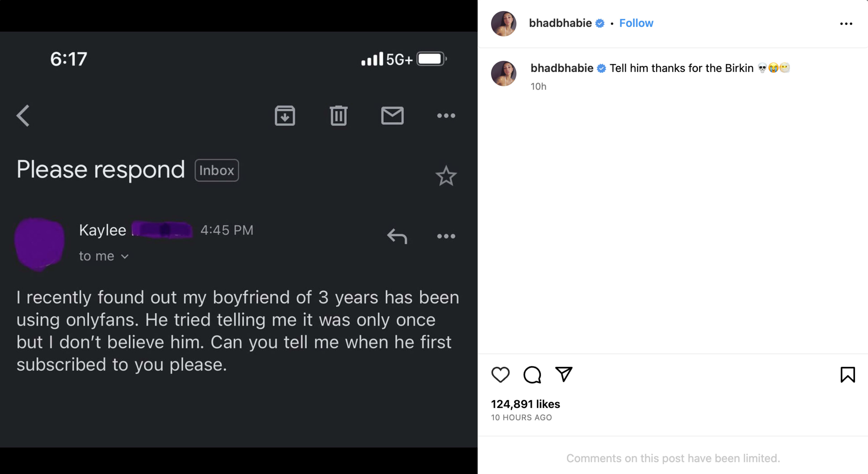Screen dimensions: 868x474
Task: Click the archive icon in email toolbar
Action: tap(285, 115)
